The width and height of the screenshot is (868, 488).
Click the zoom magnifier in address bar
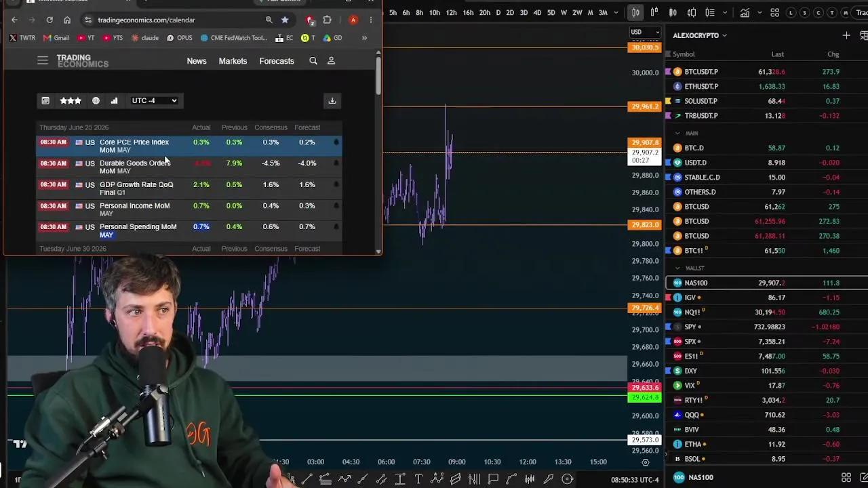(269, 20)
